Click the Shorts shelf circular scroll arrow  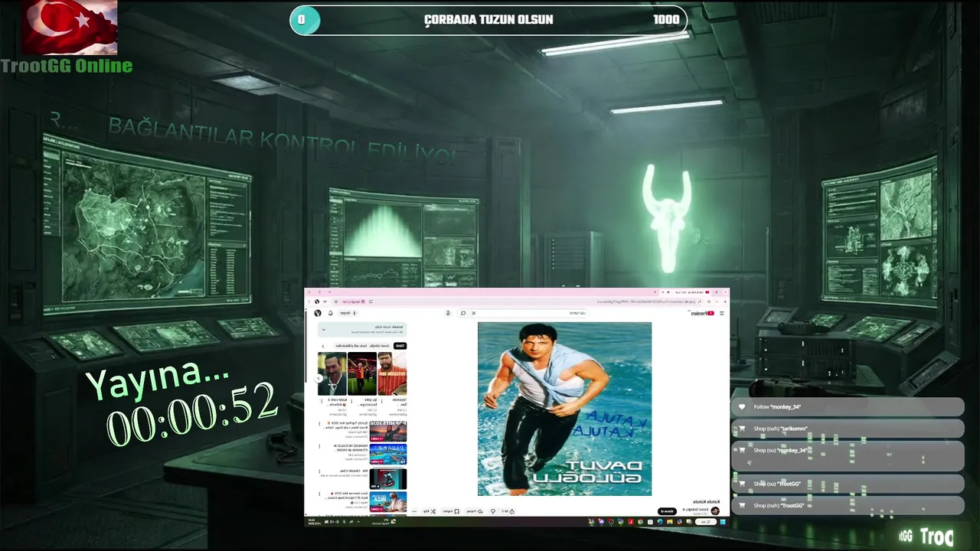point(318,378)
